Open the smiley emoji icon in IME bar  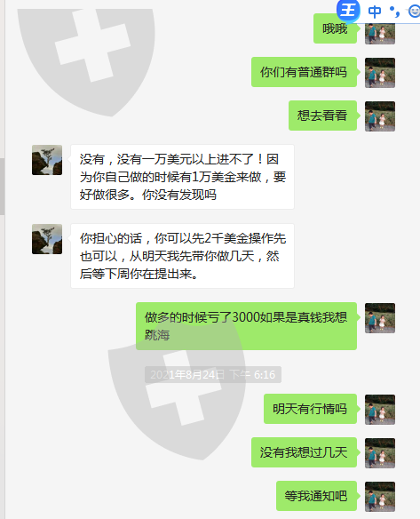414,12
